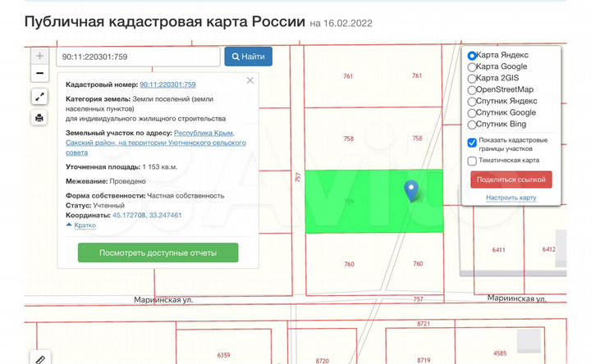This screenshot has height=364, width=591.
Task: Collapse details with Кратко link
Action: pyautogui.click(x=85, y=225)
